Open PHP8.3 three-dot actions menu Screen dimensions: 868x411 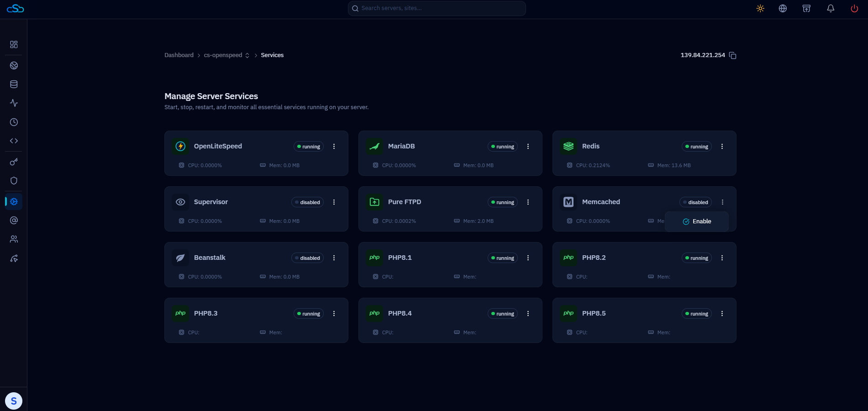pyautogui.click(x=334, y=313)
